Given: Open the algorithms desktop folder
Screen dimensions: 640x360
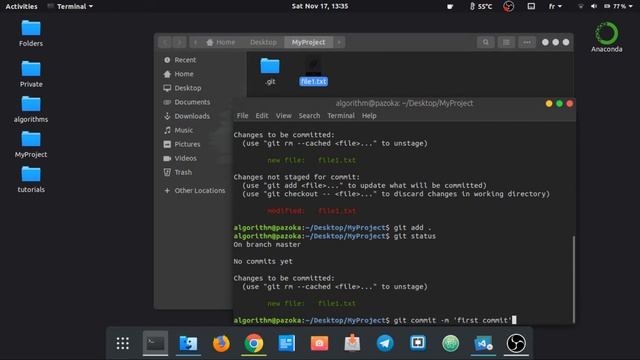Looking at the screenshot, I should click(31, 109).
